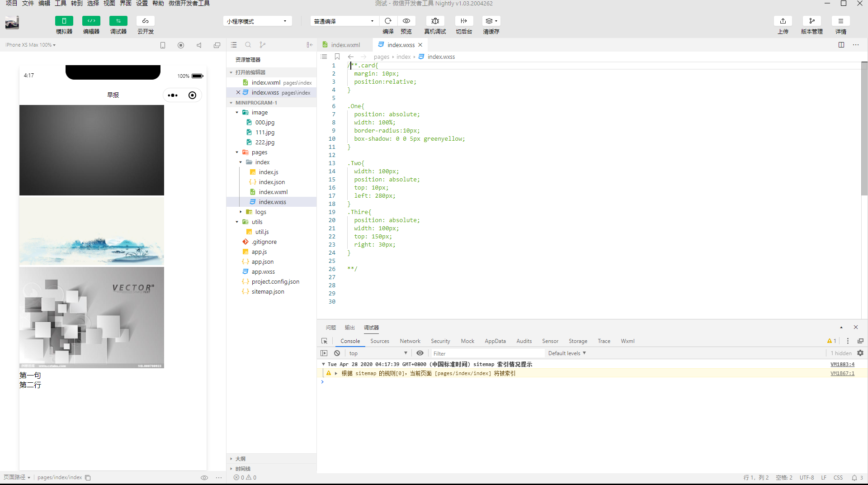Open the Wxml devtools tab
Screen dimensions: 868x485
(627, 341)
